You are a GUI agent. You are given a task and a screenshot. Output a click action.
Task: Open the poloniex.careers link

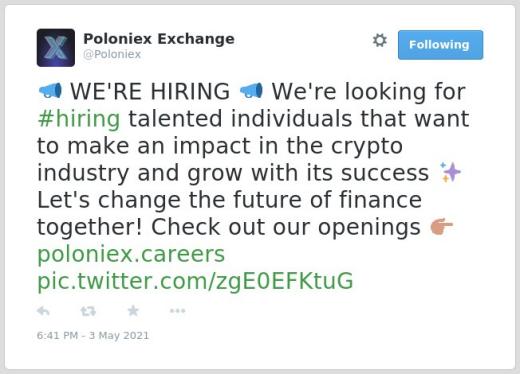click(131, 255)
